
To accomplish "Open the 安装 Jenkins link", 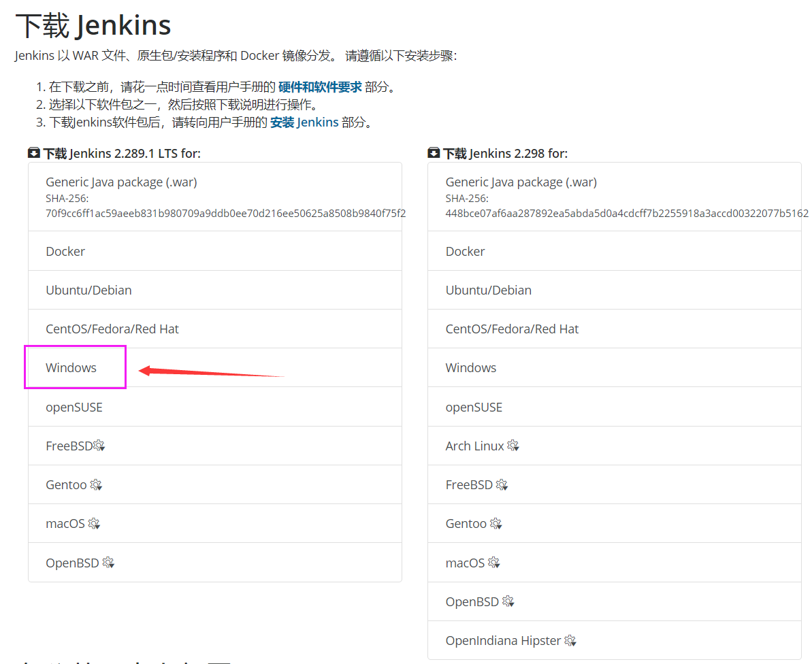I will tap(304, 122).
